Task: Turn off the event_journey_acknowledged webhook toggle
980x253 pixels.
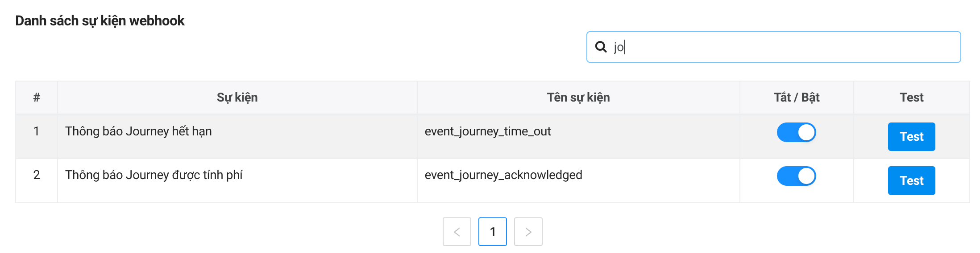Action: [x=796, y=176]
